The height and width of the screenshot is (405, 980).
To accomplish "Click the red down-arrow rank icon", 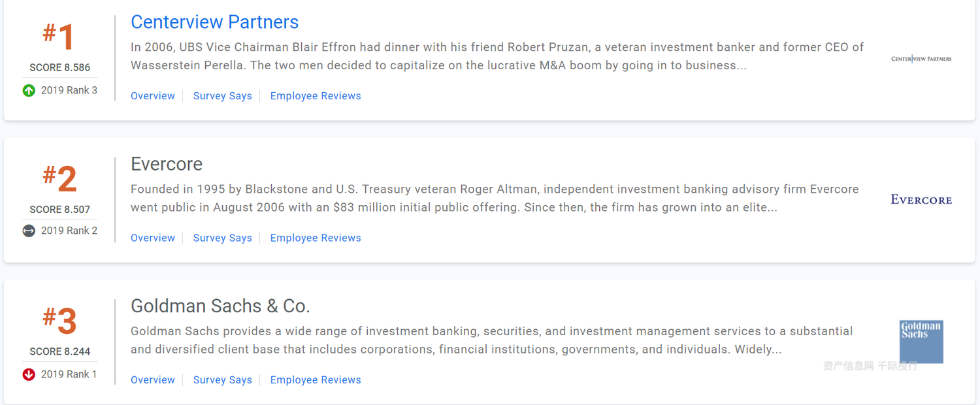I will [x=29, y=374].
